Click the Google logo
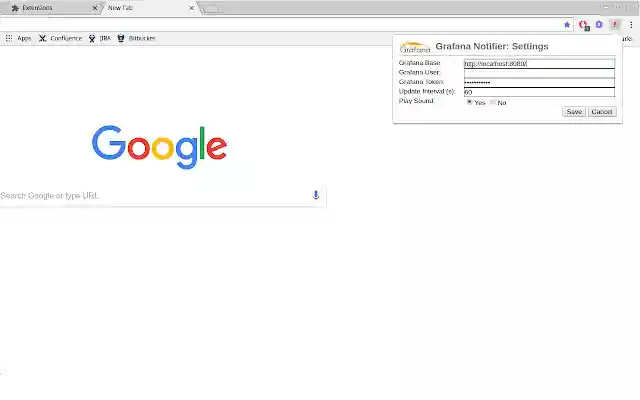Screen dimensions: 640x400 [159, 147]
